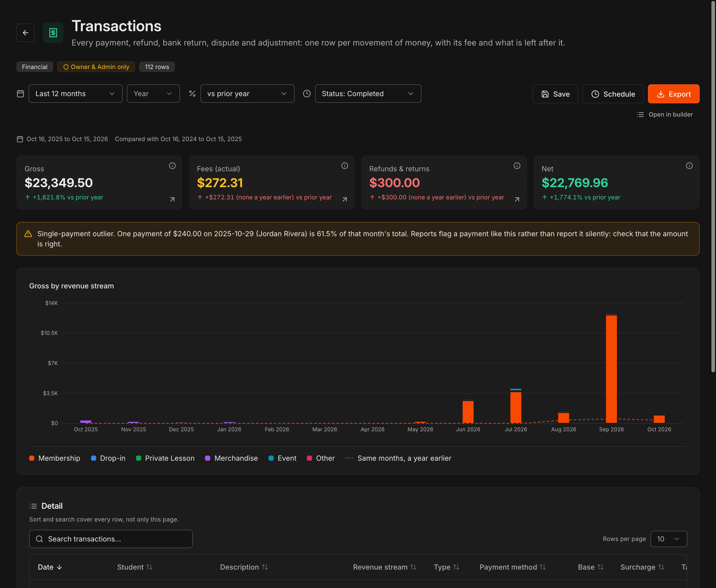Click the Oct 2026 chart bar
This screenshot has width=716, height=588.
click(659, 419)
